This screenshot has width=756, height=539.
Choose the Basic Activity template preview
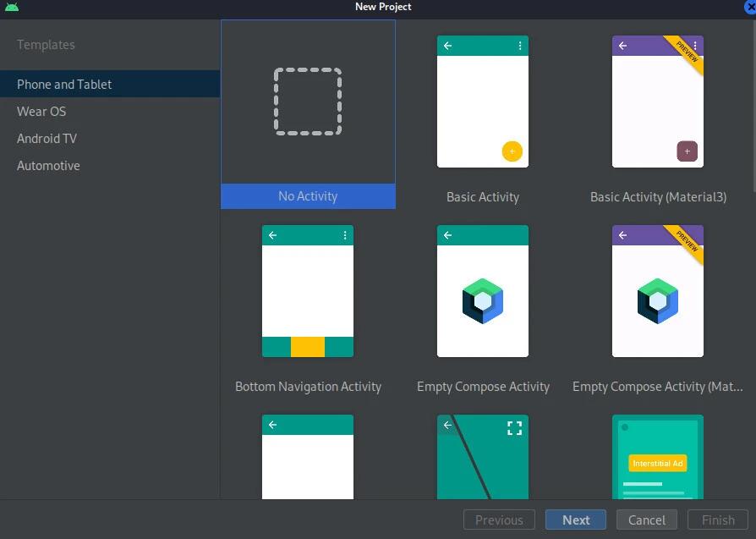[482, 102]
